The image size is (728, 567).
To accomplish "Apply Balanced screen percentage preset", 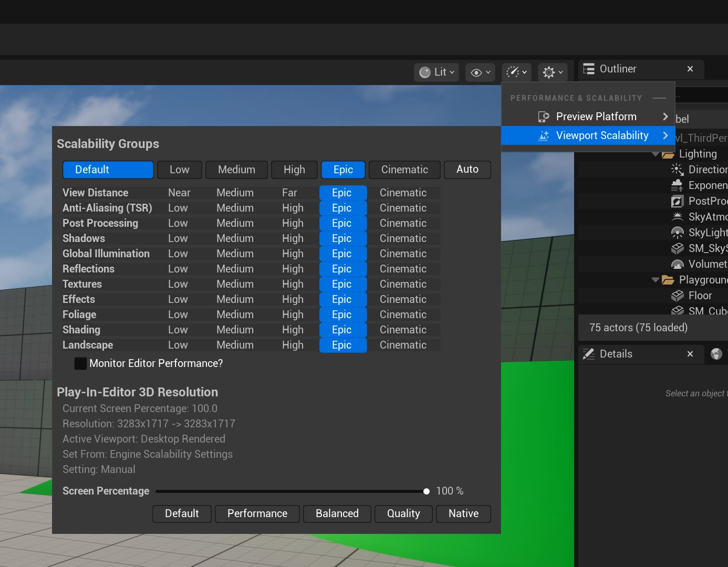I will pyautogui.click(x=337, y=514).
